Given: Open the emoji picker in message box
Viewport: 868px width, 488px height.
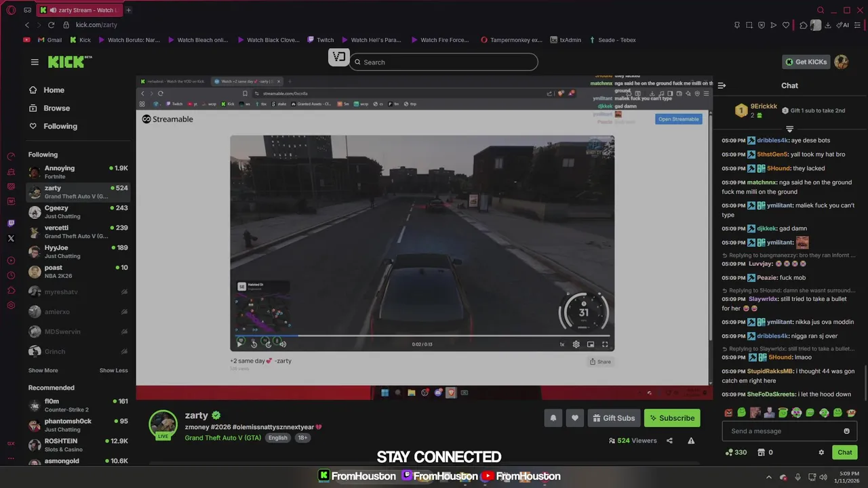Looking at the screenshot, I should (846, 431).
